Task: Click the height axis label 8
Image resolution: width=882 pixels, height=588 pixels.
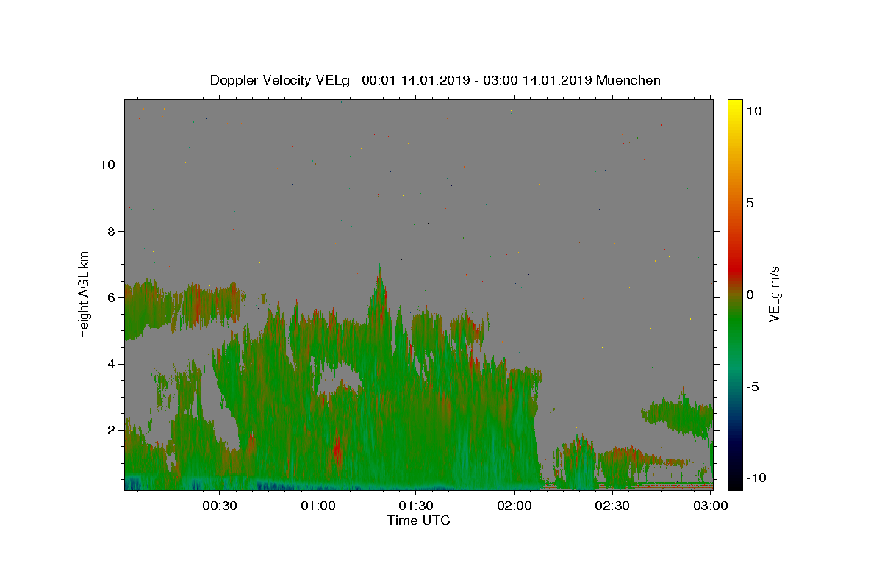Action: tap(110, 231)
